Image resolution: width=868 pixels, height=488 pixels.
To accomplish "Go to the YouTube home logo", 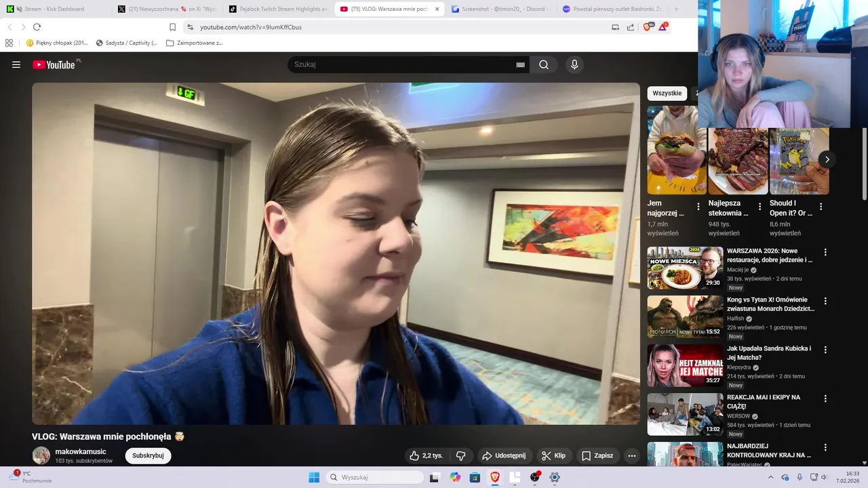I will 54,64.
